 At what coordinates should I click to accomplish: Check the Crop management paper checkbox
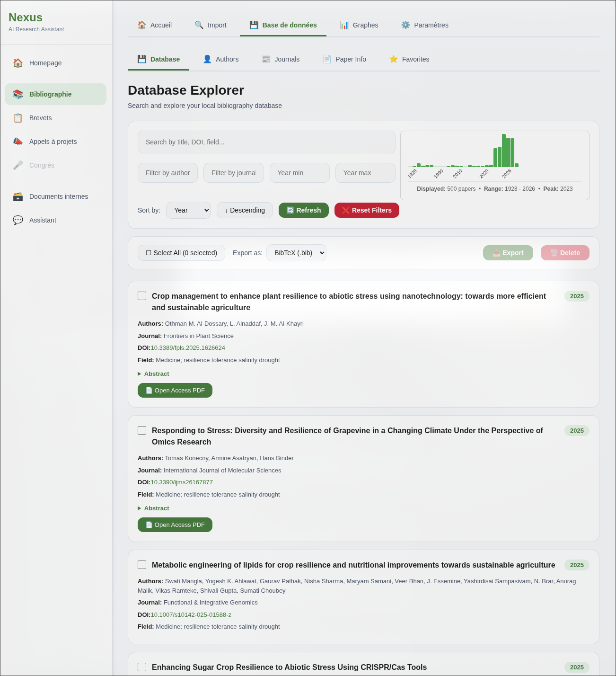point(142,296)
